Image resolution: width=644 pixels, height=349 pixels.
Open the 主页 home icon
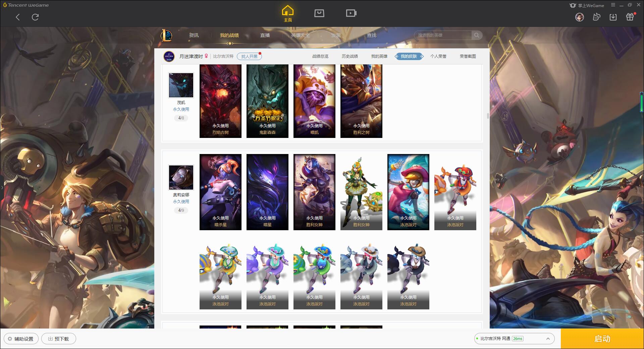pos(287,14)
